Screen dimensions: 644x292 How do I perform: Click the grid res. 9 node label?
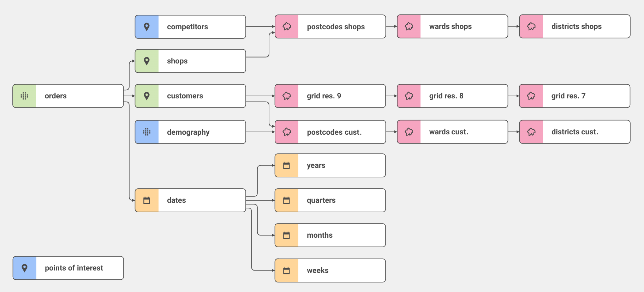tap(324, 96)
